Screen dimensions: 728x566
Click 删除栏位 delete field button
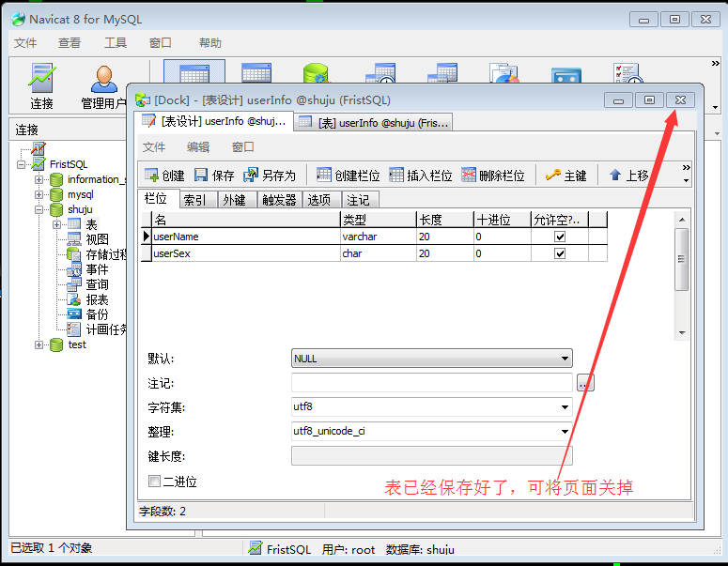(493, 176)
